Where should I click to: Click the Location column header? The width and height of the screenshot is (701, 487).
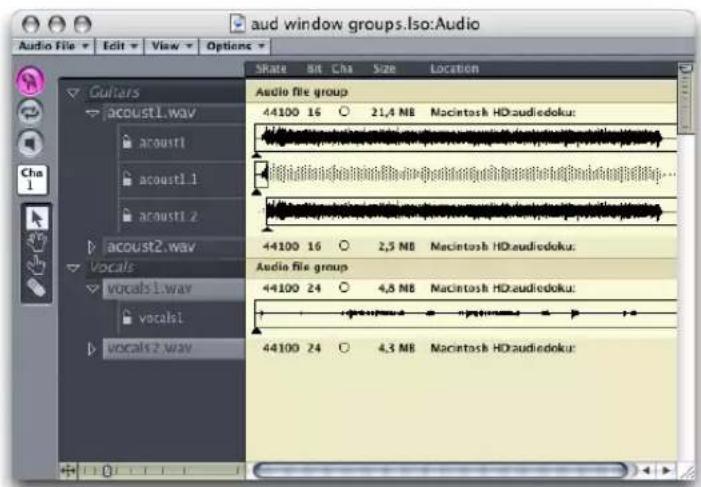(455, 69)
